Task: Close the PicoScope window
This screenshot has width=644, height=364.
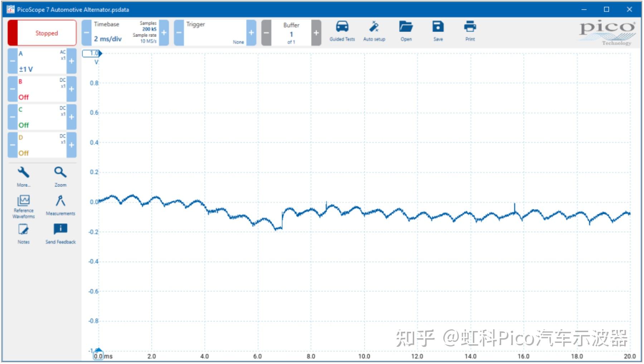Action: [x=629, y=9]
